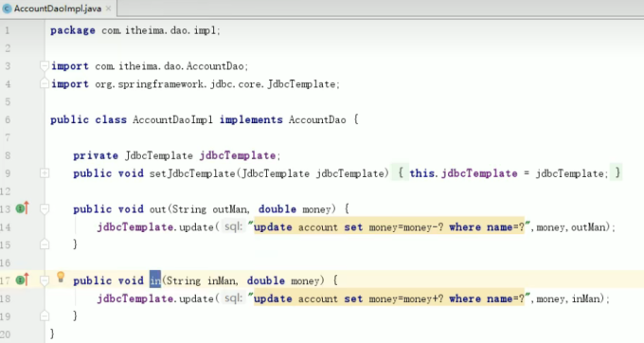Viewport: 644px width, 343px height.
Task: Click the purple jdbcTemplate field on line 8
Action: tap(238, 155)
